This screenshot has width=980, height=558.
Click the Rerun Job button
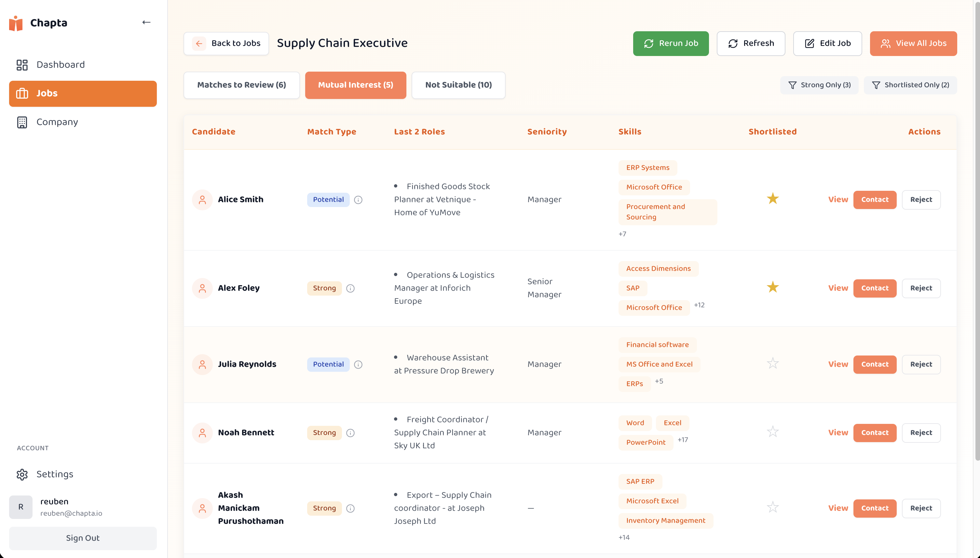(x=671, y=43)
